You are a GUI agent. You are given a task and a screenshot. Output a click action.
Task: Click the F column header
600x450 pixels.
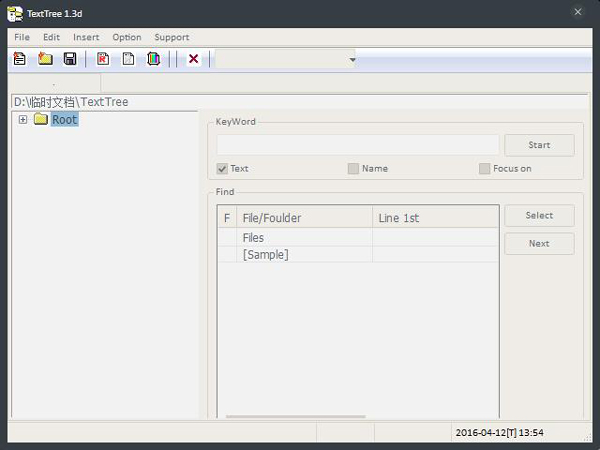[227, 218]
